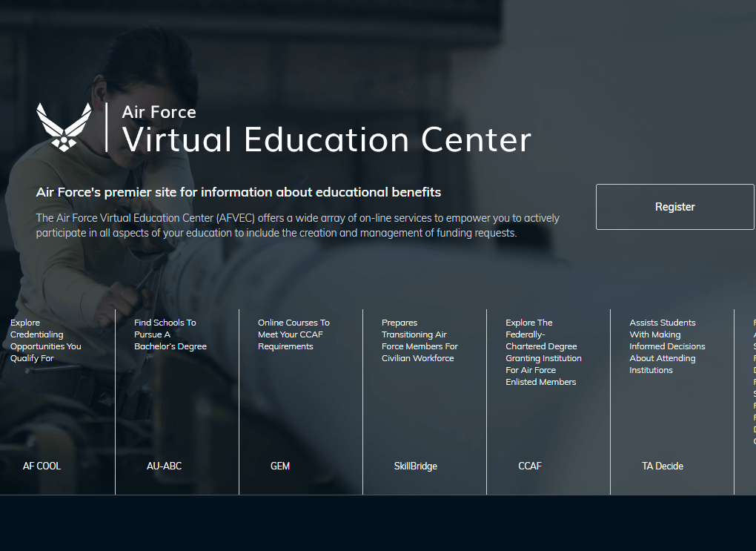Open the SkillBridge link
756x551 pixels.
click(416, 466)
